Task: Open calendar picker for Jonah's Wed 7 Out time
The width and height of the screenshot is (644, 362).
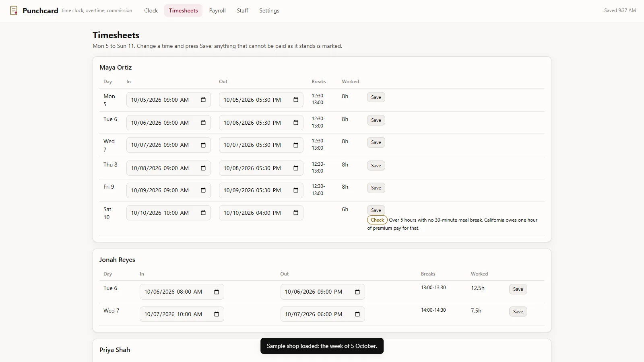Action: click(x=357, y=314)
